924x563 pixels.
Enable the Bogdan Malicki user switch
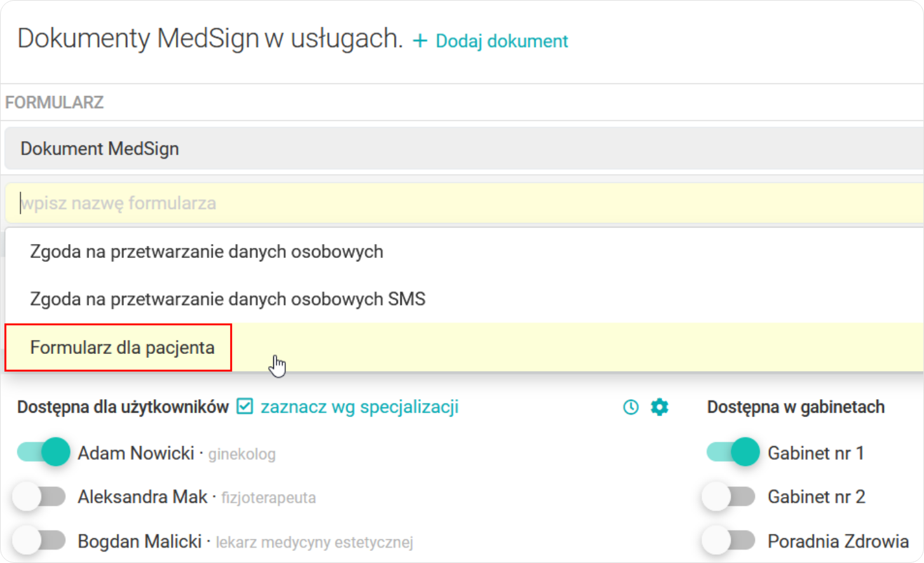coord(39,540)
